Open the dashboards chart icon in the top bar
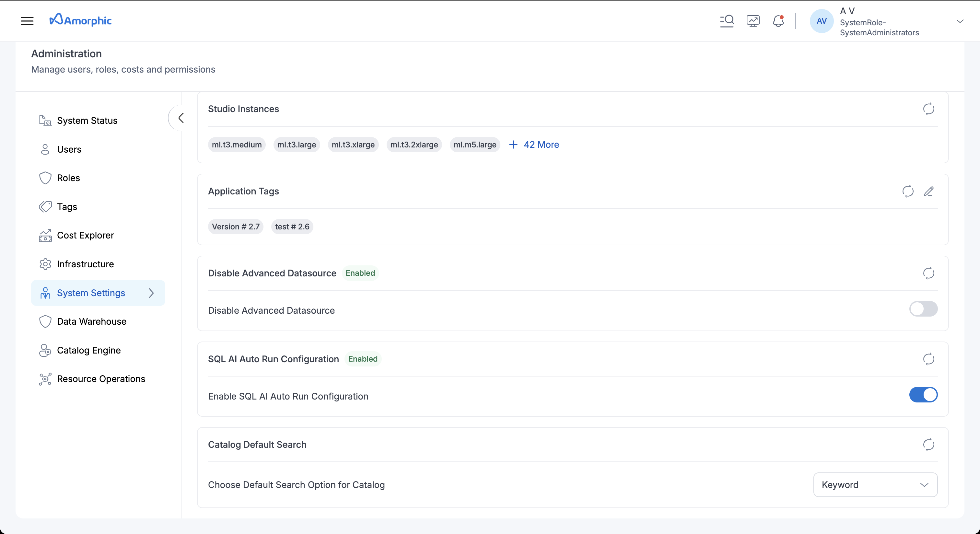980x534 pixels. (752, 21)
